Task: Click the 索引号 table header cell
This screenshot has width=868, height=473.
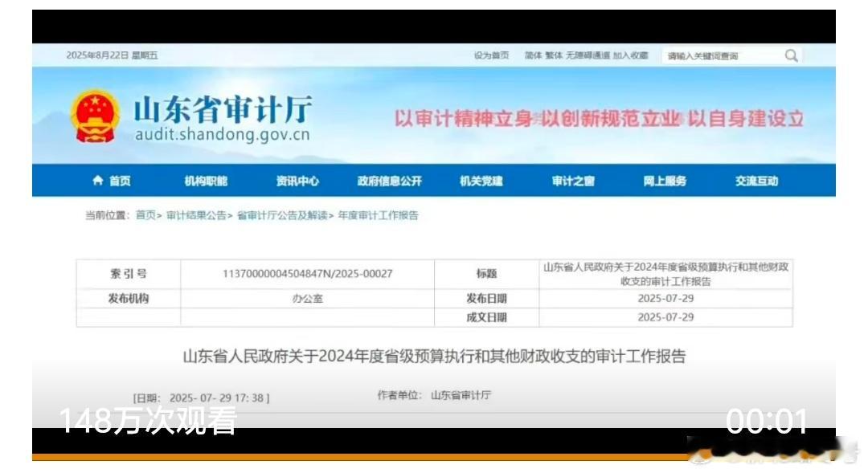Action: (129, 274)
